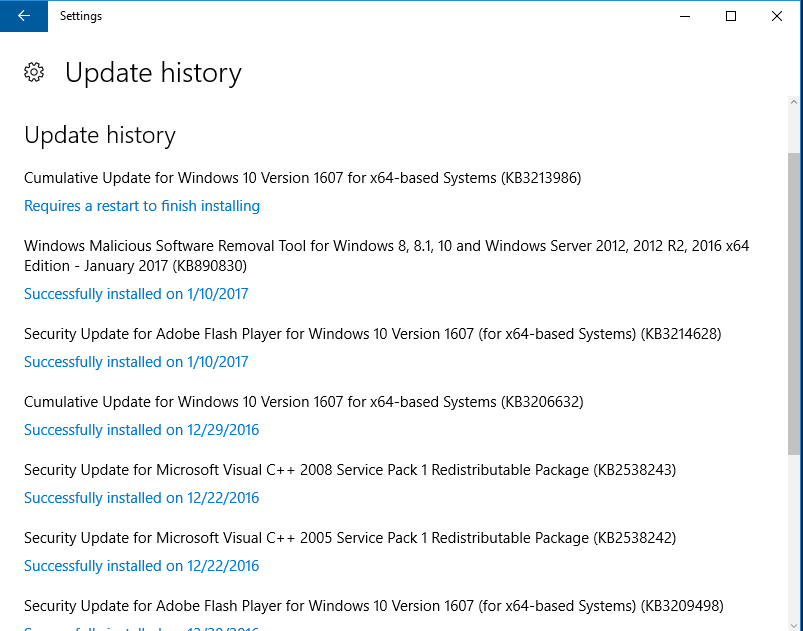Select the Adobe Flash KB3209498 entry
Screen dimensions: 803x631
pyautogui.click(x=374, y=606)
